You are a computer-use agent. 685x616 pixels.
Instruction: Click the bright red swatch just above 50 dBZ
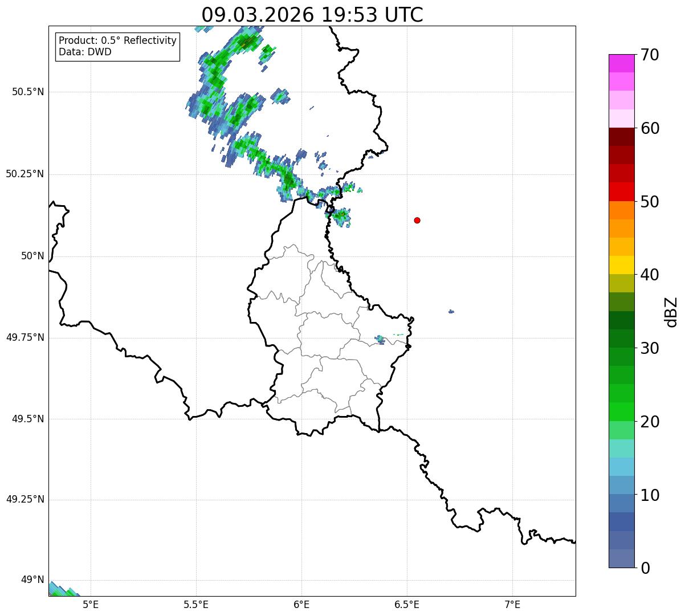pos(621,191)
